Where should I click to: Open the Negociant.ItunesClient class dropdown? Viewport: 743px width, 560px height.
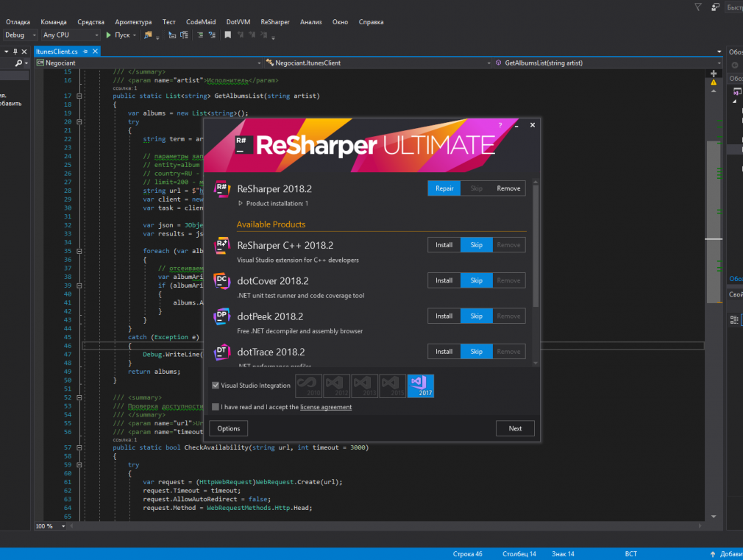[x=378, y=63]
